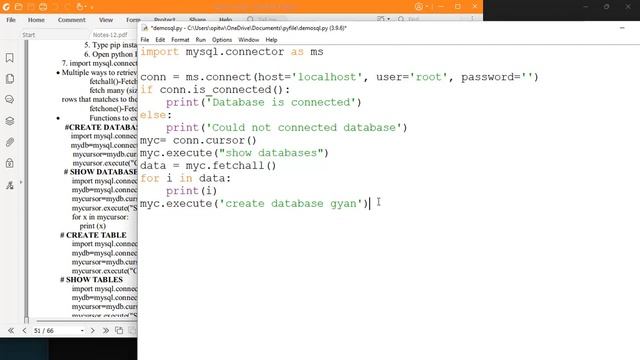Click '# SHOW DATABASE' heading in PDF

tap(100, 172)
